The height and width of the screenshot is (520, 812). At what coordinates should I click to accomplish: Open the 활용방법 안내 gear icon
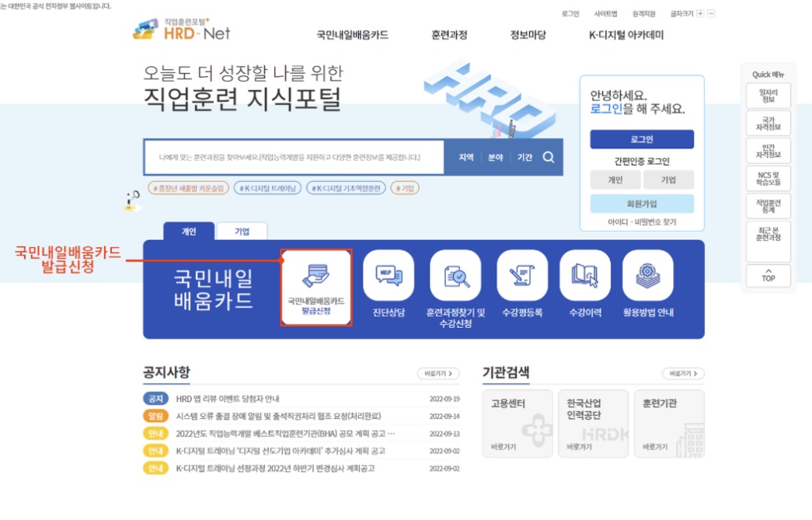pos(648,275)
